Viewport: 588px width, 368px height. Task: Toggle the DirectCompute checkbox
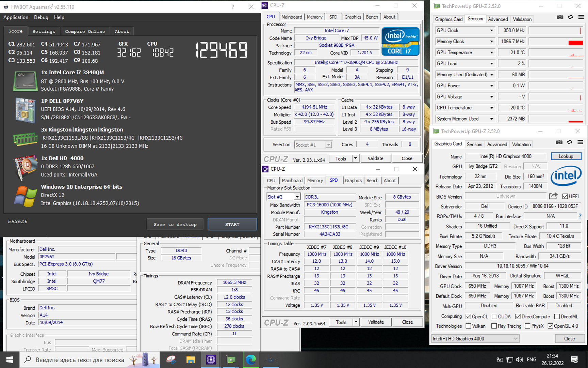pos(518,317)
